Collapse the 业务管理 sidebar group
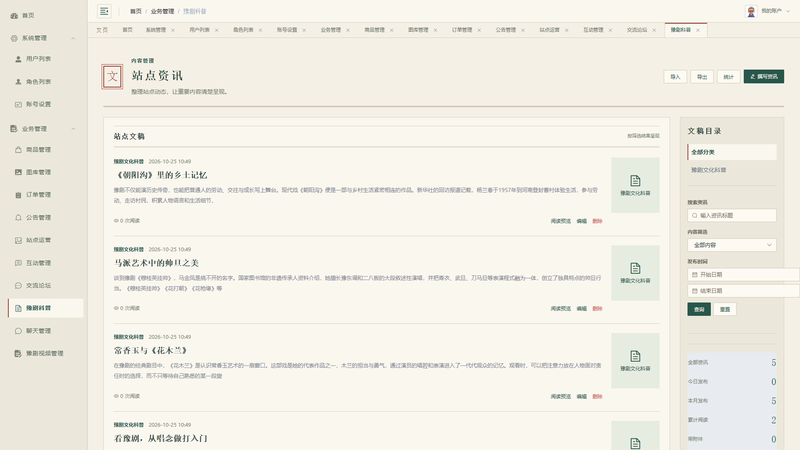Screen dimensions: 800x450 tap(73, 129)
